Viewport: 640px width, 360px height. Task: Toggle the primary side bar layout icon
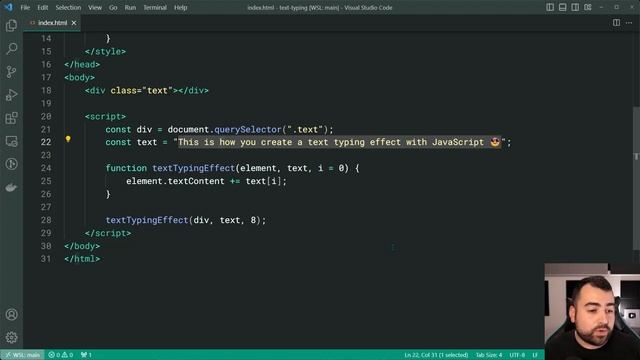(550, 7)
